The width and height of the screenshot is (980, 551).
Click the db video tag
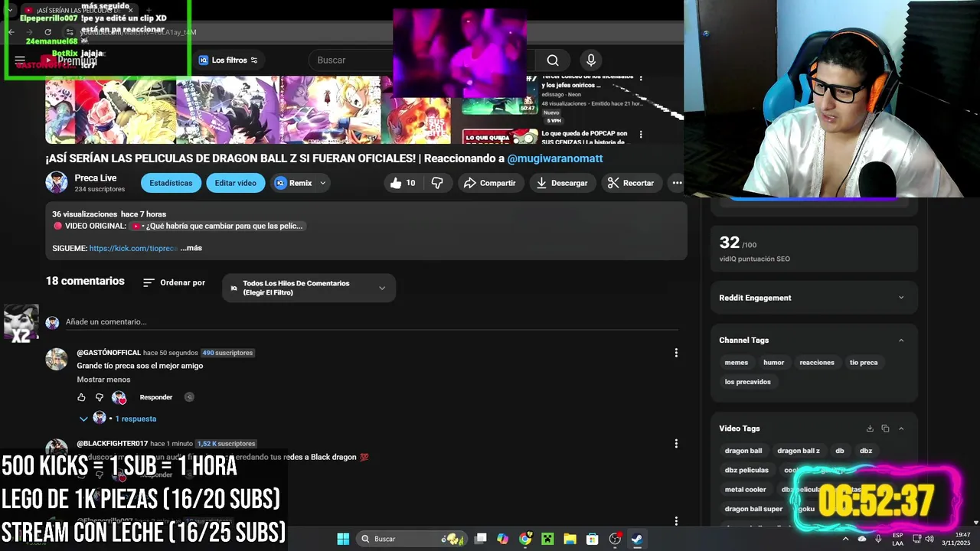[x=840, y=451]
